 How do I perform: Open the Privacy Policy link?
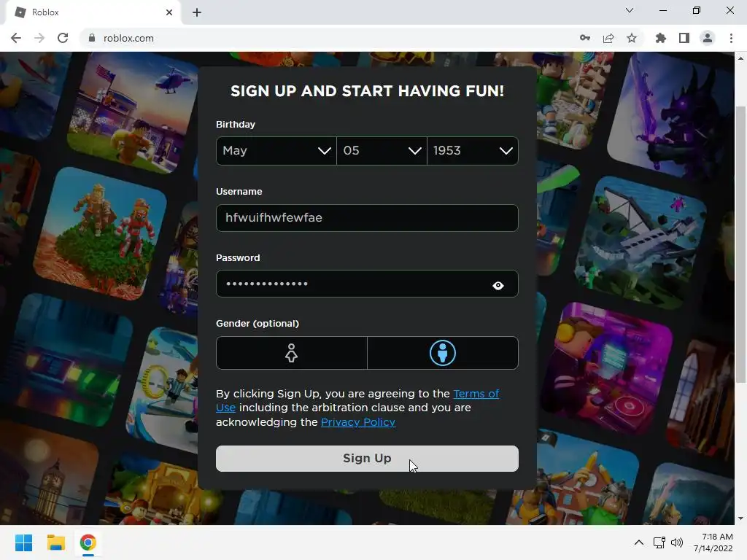357,422
